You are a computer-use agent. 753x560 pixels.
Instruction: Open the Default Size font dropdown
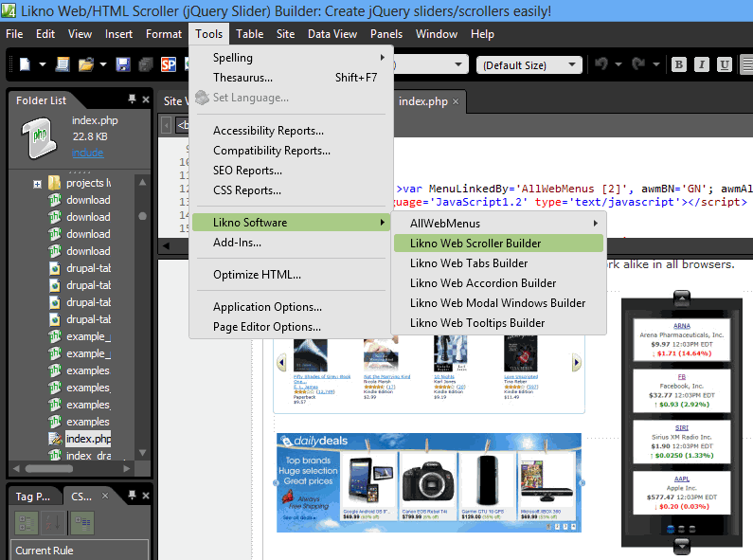pos(529,64)
